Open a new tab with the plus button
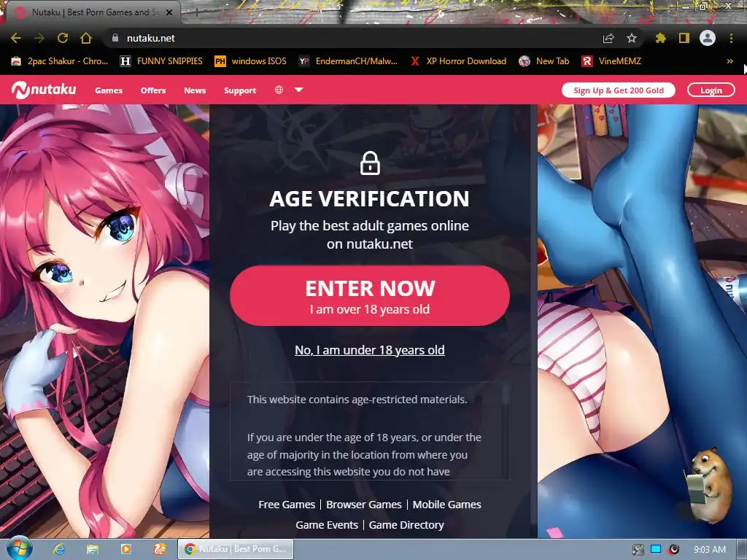Viewport: 747px width, 560px height. [196, 12]
